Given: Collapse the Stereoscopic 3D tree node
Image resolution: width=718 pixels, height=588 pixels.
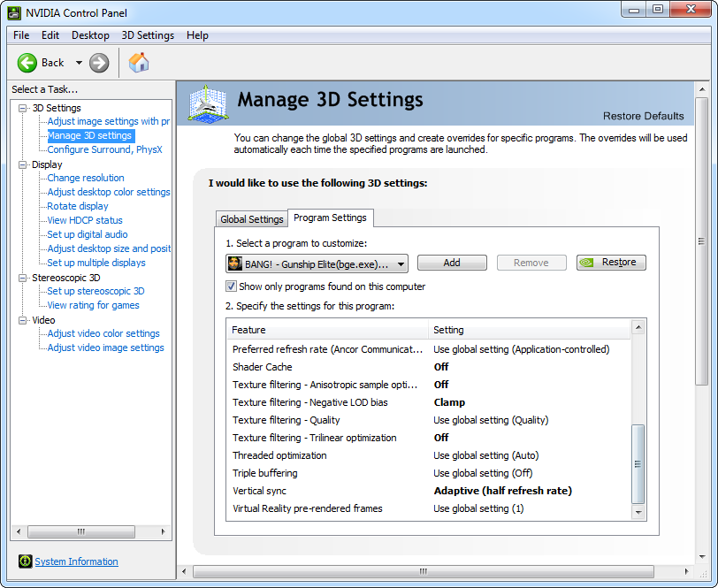Looking at the screenshot, I should pyautogui.click(x=23, y=278).
